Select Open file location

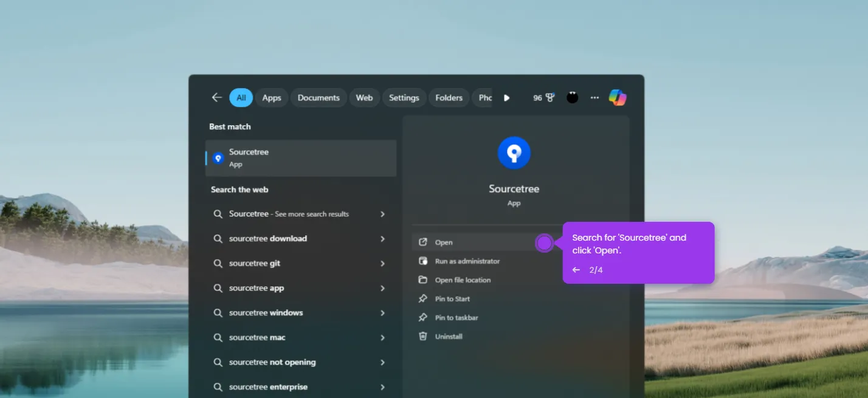(x=463, y=280)
